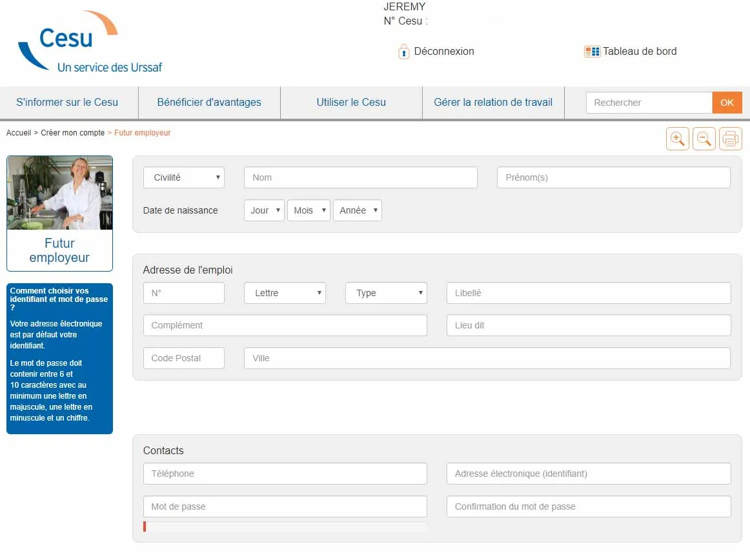Viewport: 750px width, 560px height.
Task: Click the zoom out magnifier icon
Action: pos(704,138)
